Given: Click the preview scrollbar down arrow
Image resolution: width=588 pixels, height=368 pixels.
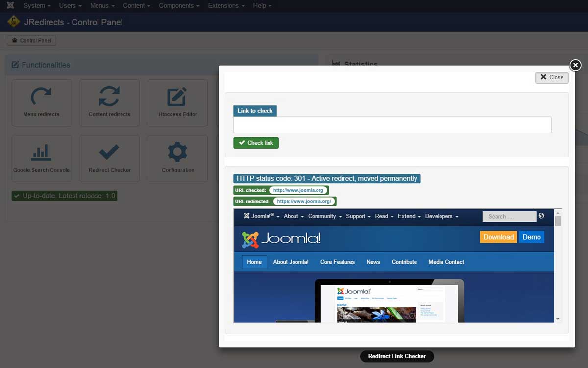Looking at the screenshot, I should point(558,319).
